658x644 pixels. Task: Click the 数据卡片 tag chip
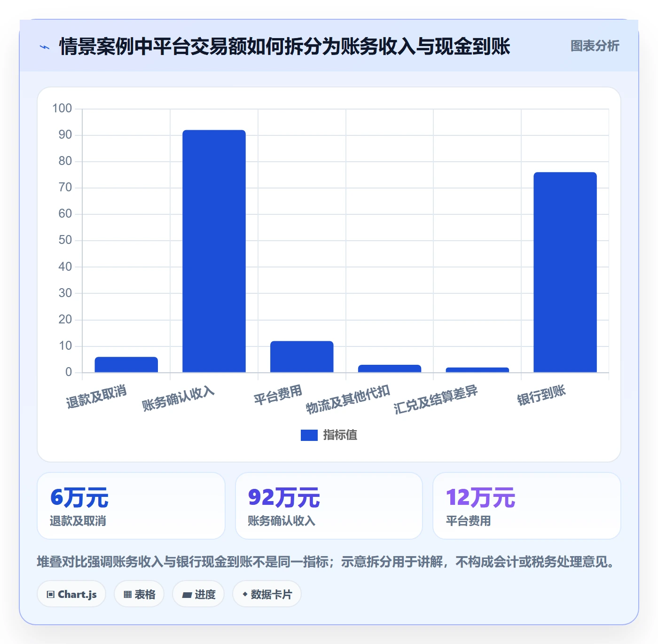click(267, 594)
